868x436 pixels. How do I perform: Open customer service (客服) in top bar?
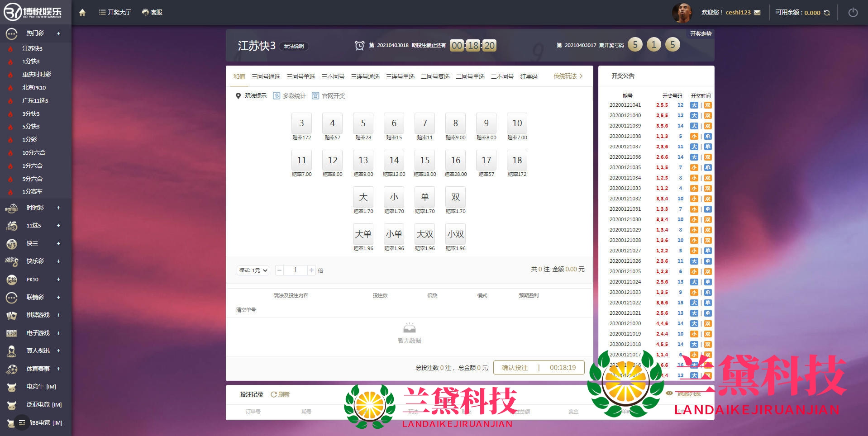152,13
